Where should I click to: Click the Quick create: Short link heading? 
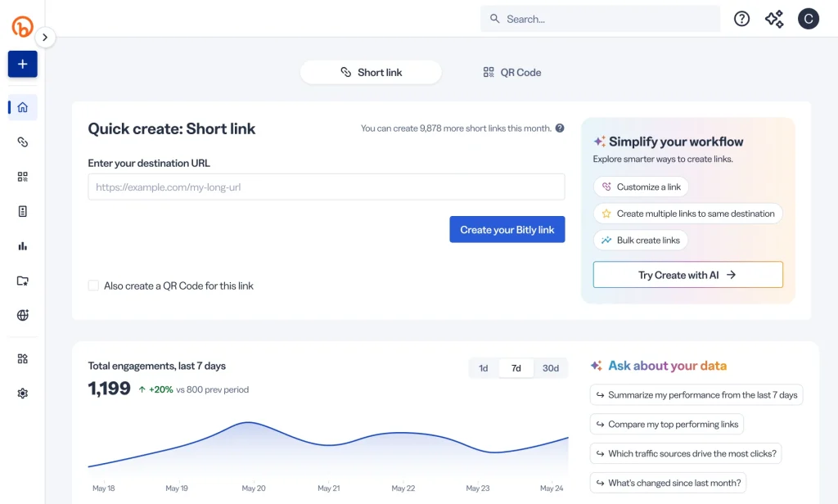pos(172,128)
